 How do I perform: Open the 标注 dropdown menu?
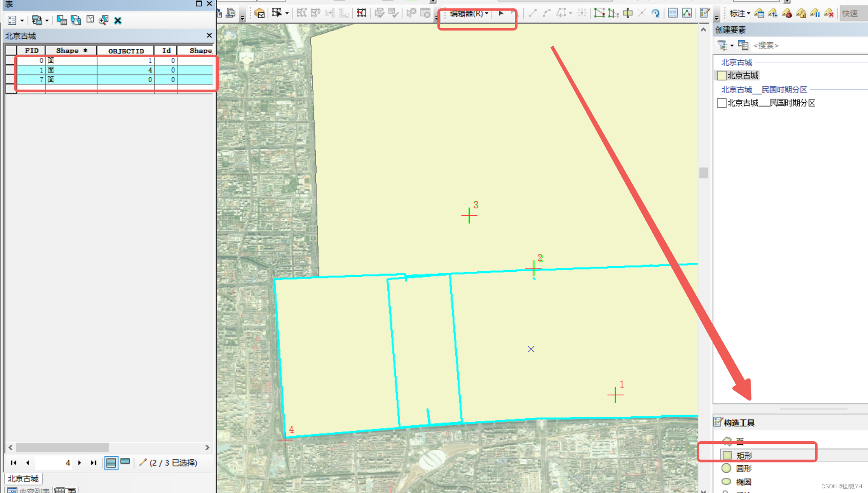(740, 14)
